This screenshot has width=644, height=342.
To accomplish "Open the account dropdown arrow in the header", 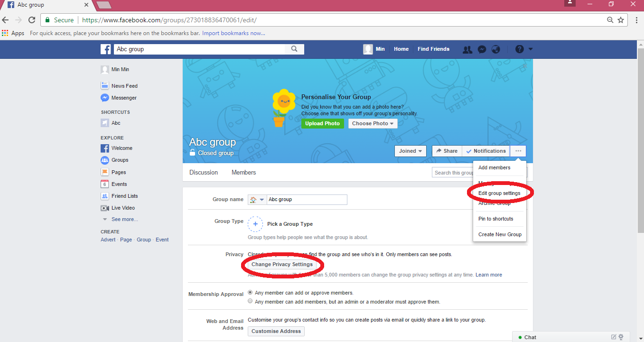I will [531, 49].
